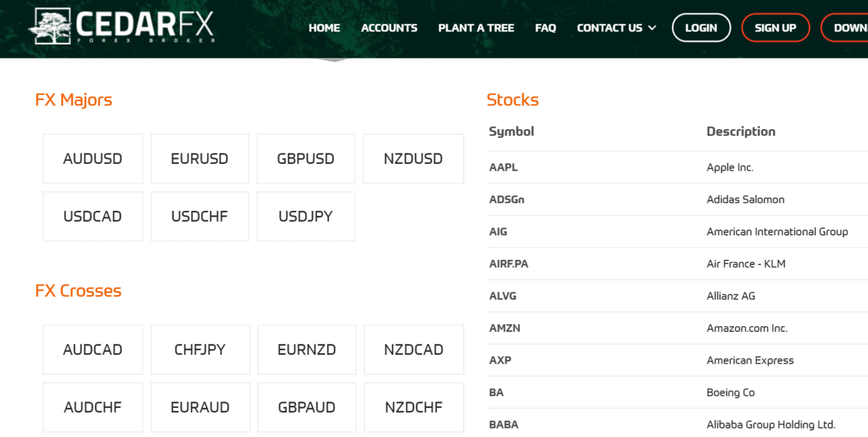Select the EURUSD pair under FX Majors
868x437 pixels.
pos(200,158)
